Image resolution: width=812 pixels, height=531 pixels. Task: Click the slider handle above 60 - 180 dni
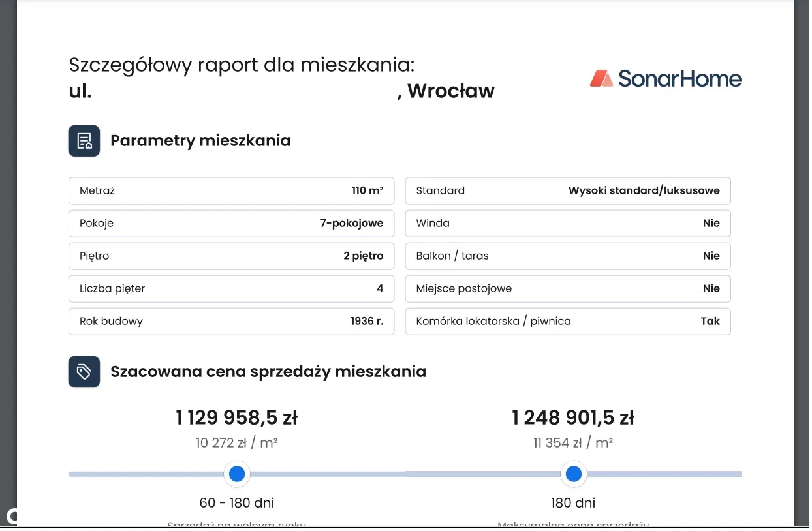[237, 474]
